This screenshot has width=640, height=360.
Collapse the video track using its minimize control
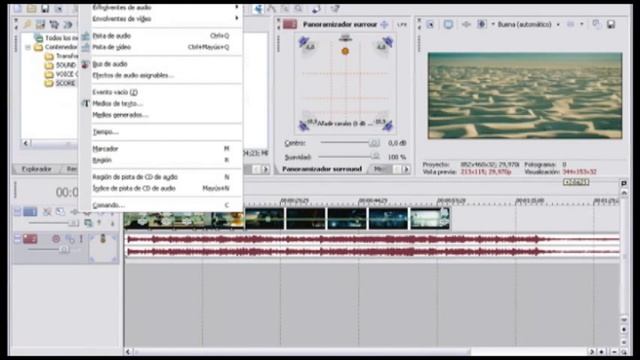pos(17,212)
